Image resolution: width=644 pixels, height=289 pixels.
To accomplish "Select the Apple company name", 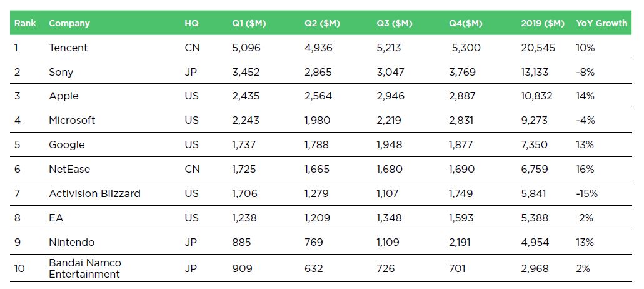I will [64, 96].
